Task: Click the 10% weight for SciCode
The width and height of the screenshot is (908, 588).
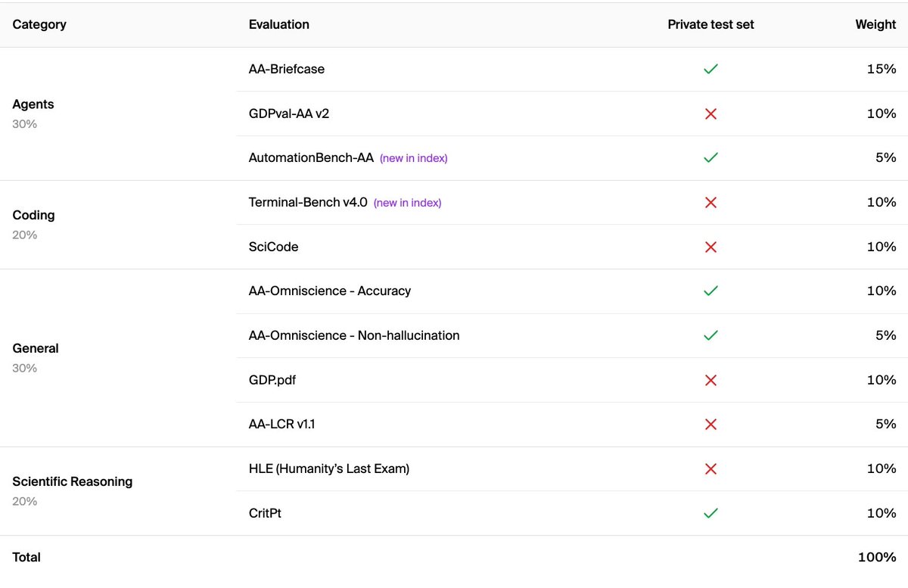Action: pos(882,247)
